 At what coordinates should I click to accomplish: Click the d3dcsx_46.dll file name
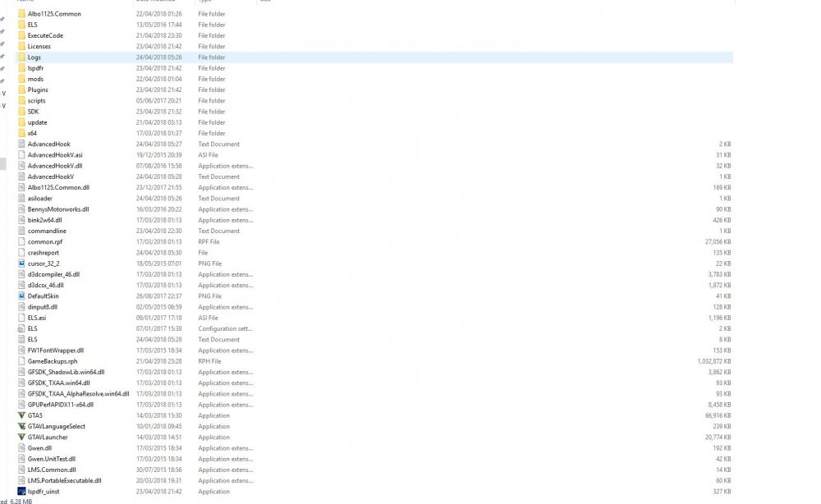pos(45,285)
